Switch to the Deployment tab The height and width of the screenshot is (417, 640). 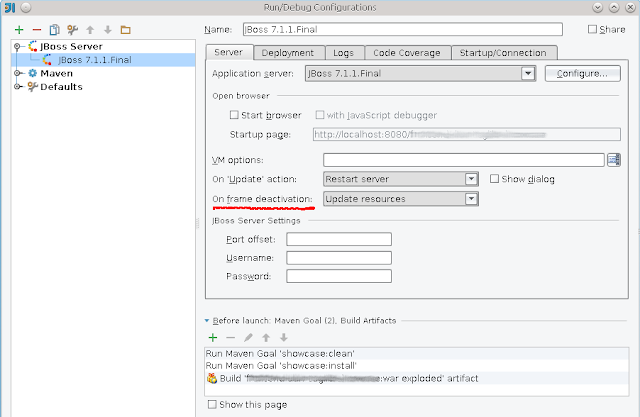pos(288,53)
